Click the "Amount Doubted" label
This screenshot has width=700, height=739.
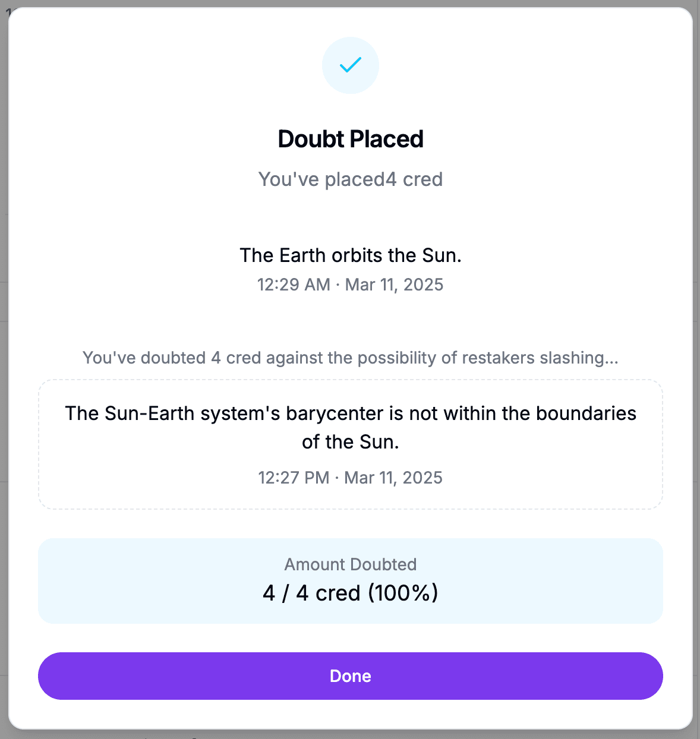tap(351, 564)
